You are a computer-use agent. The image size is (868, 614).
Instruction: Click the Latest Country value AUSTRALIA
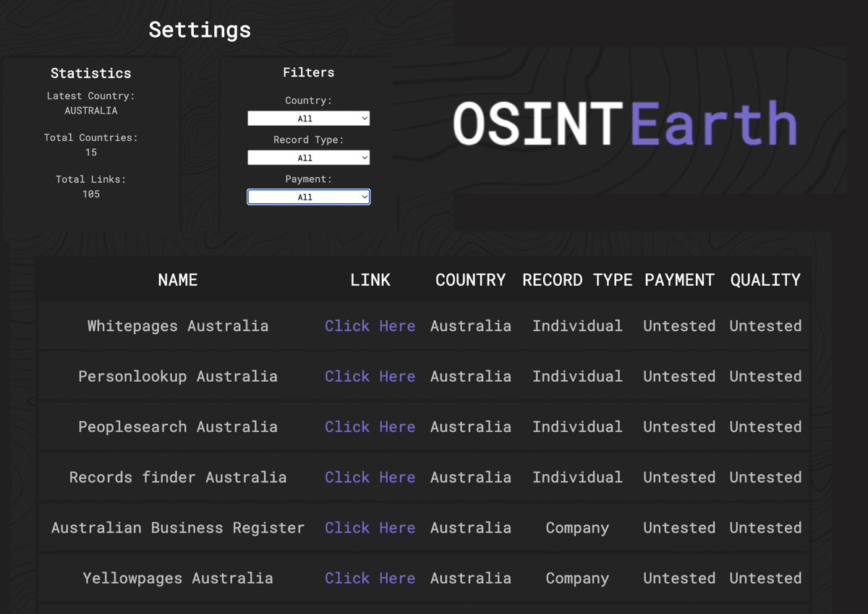click(x=91, y=111)
